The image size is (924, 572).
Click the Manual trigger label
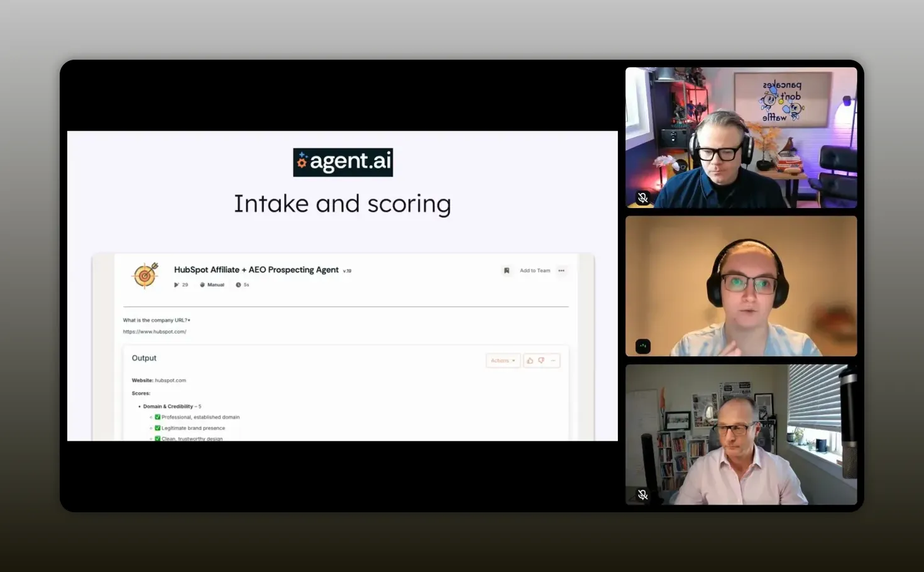click(216, 285)
